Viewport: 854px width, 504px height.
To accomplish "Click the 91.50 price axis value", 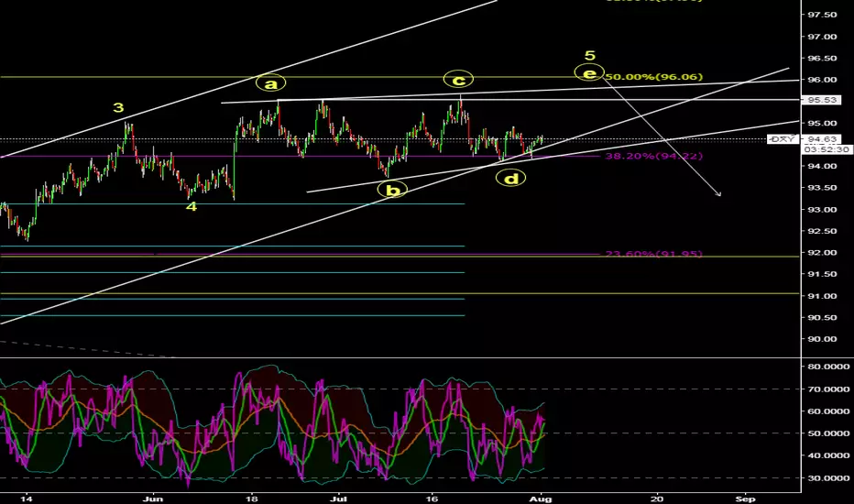I will pos(822,274).
